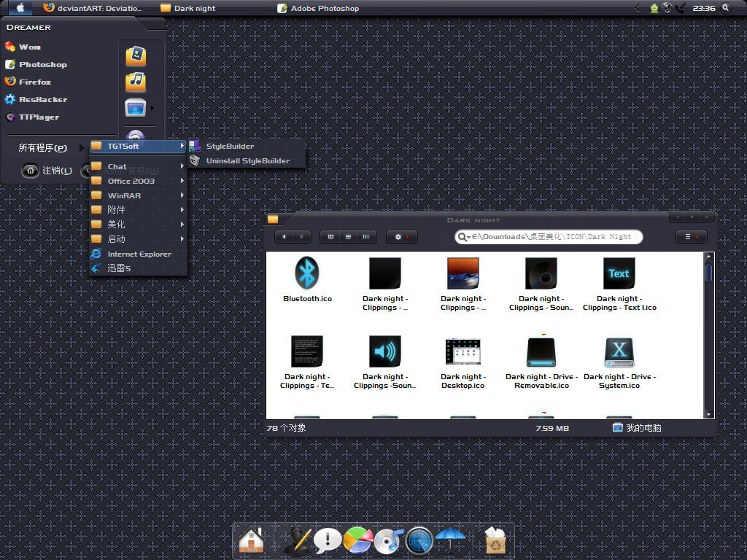Open the speech bubble exclamation dock icon
This screenshot has width=747, height=560.
328,540
